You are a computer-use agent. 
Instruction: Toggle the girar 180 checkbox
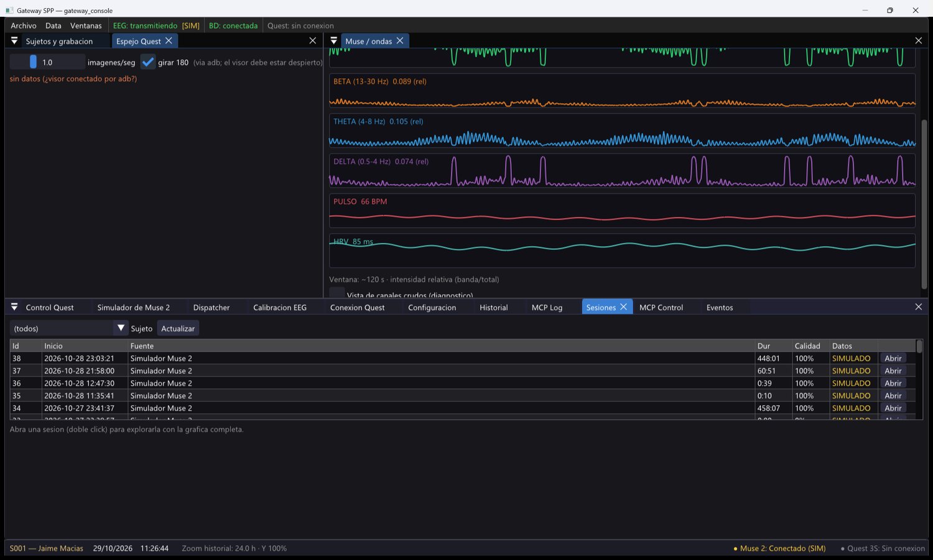147,62
